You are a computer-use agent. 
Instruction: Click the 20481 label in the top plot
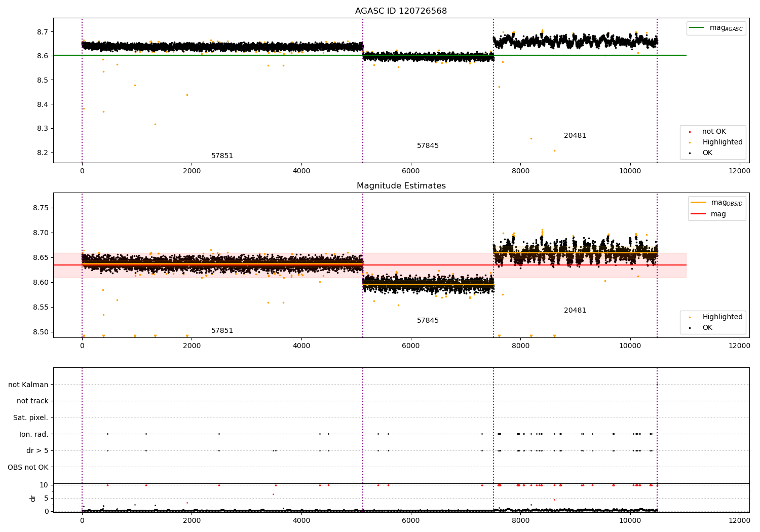(575, 136)
